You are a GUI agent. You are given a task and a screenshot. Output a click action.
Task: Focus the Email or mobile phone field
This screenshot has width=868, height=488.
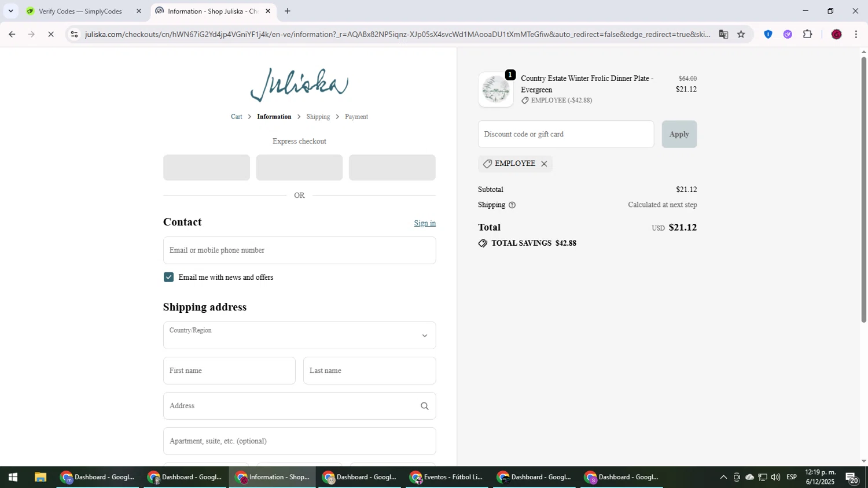(x=299, y=250)
